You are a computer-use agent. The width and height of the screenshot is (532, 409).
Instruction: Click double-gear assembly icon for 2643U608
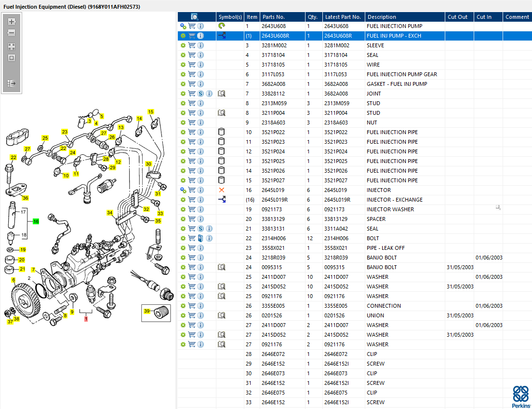click(x=183, y=26)
